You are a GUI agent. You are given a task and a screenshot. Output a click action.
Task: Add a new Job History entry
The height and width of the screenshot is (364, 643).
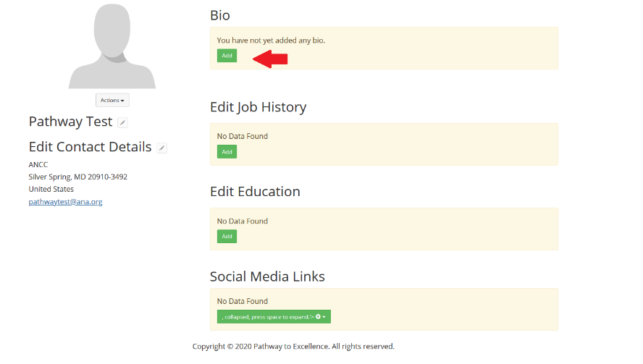click(227, 152)
